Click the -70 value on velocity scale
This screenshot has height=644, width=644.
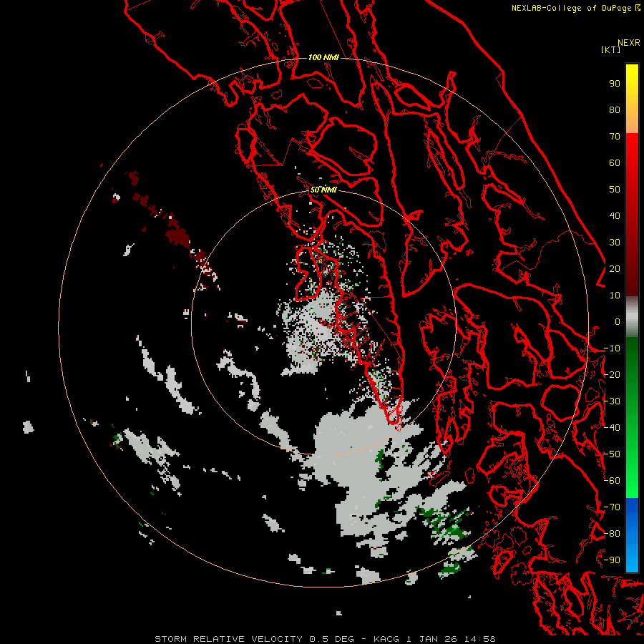(612, 507)
